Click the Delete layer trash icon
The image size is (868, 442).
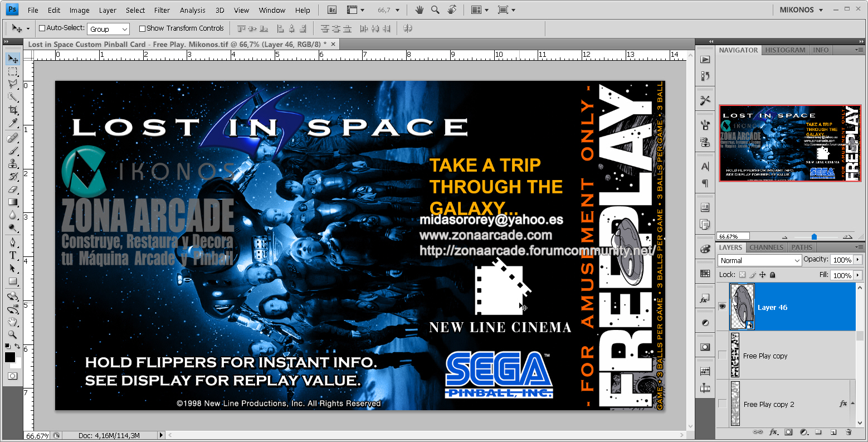(849, 432)
